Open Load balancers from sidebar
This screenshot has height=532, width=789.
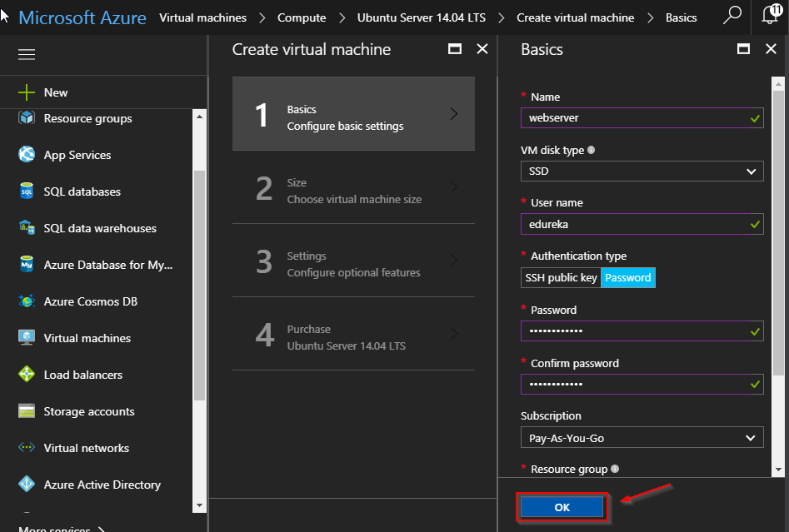point(83,375)
